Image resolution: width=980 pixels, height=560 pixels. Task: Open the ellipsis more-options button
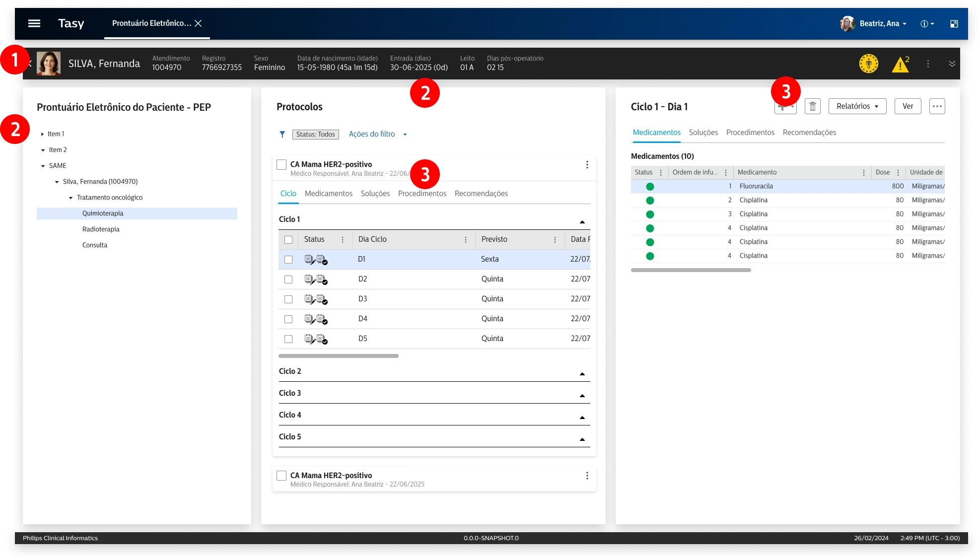937,106
